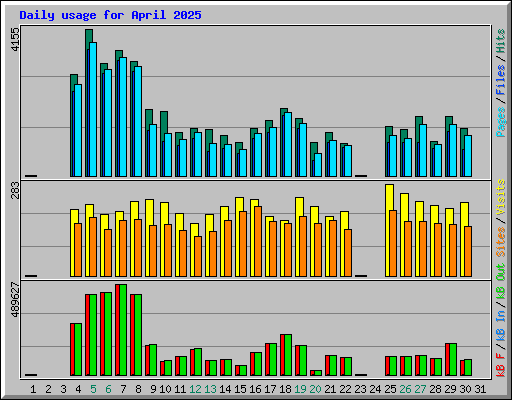Click day 4 on the x-axis

point(78,389)
